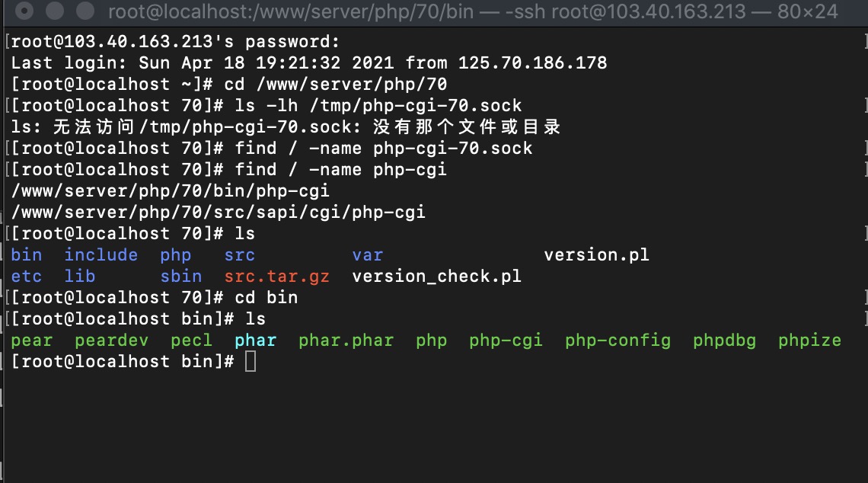868x483 pixels.
Task: Click the green 'phpize' executable name
Action: point(809,340)
